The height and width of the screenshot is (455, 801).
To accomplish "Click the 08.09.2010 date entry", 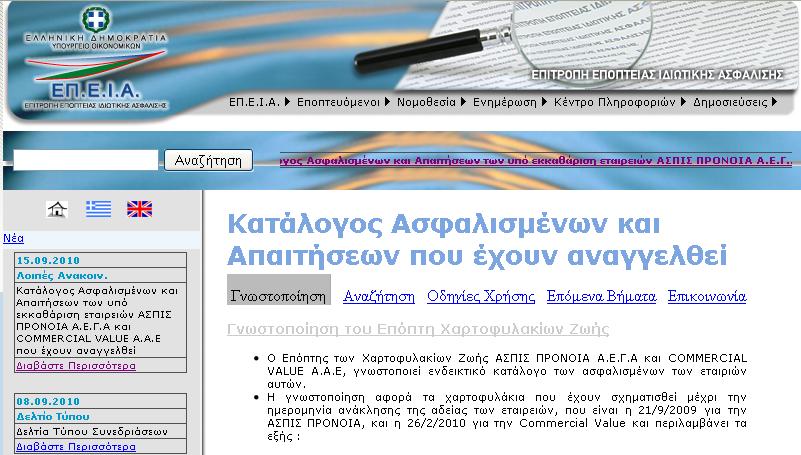I will 48,401.
